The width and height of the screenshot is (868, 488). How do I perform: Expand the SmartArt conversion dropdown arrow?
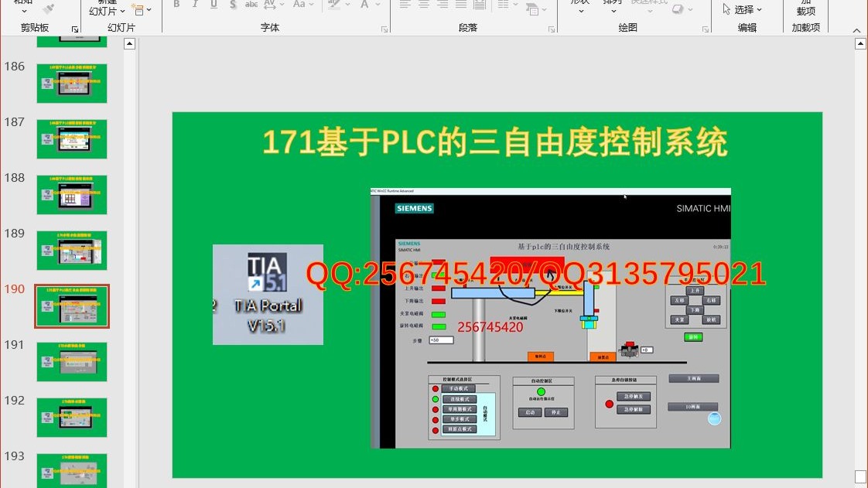(543, 9)
